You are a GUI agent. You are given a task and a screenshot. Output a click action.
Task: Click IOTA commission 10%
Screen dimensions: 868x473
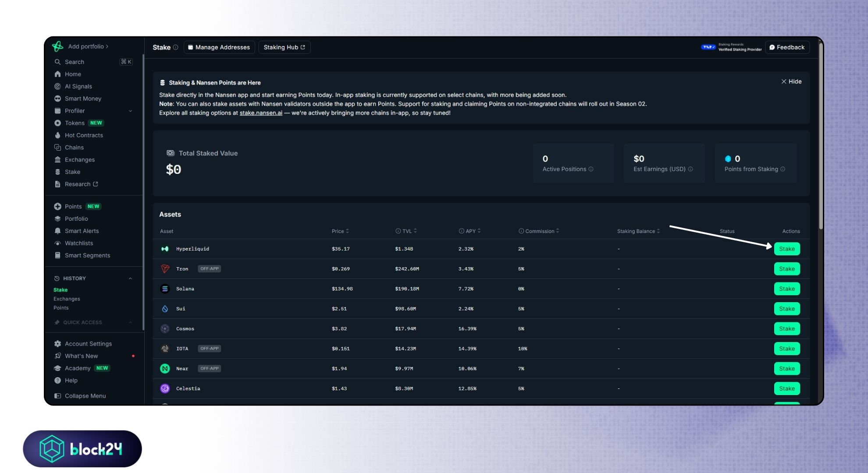[523, 349]
